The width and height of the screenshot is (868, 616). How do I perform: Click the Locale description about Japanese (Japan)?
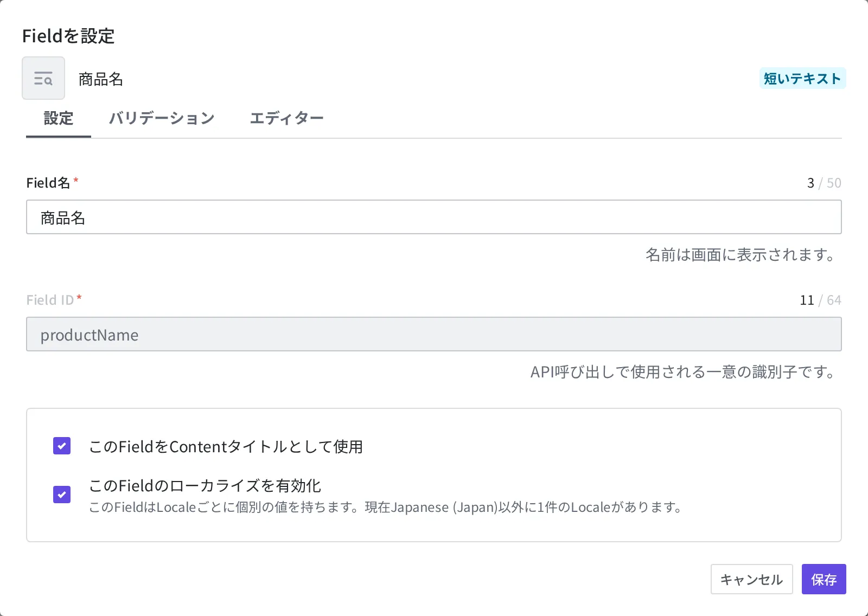pyautogui.click(x=385, y=507)
